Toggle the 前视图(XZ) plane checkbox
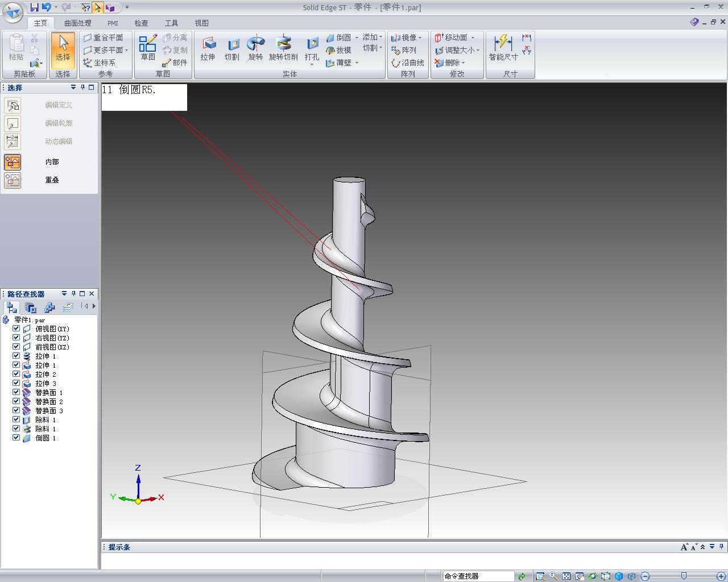The height and width of the screenshot is (582, 728). coord(16,347)
